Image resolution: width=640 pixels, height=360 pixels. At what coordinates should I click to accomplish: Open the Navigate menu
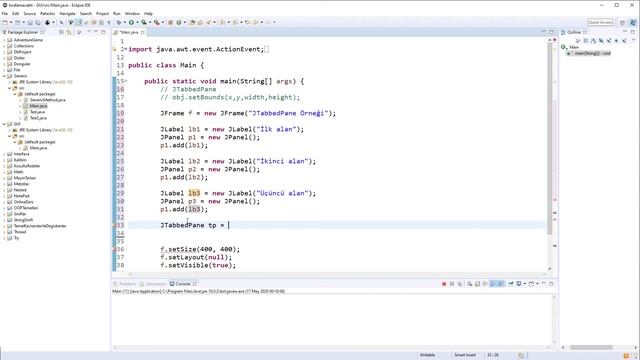(67, 13)
